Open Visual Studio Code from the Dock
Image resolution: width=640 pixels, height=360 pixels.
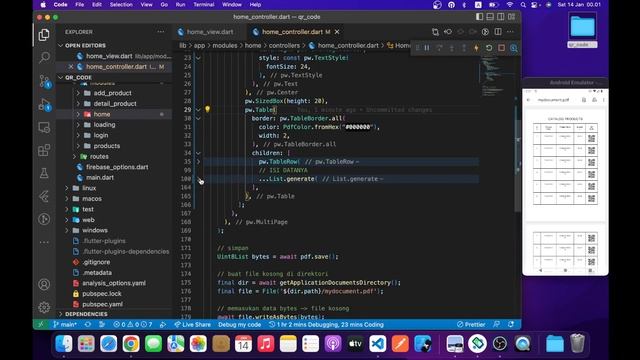[378, 344]
